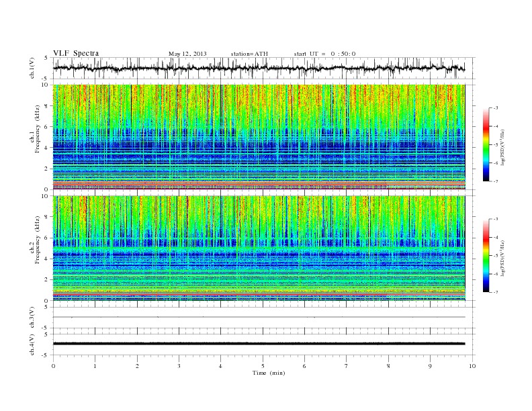Click the ch.2 spectrogram color bar
This screenshot has width=532, height=411.
(486, 255)
